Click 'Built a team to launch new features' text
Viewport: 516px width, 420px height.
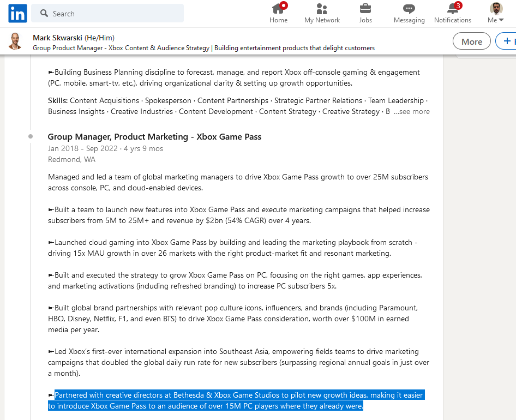tap(238, 215)
